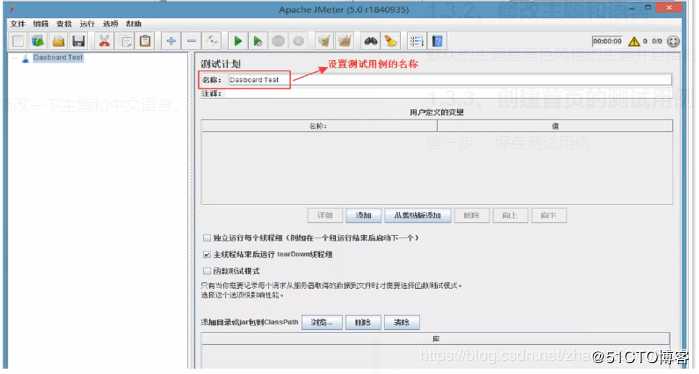This screenshot has width=699, height=374.
Task: Search the tree with binoculars icon
Action: coord(371,41)
